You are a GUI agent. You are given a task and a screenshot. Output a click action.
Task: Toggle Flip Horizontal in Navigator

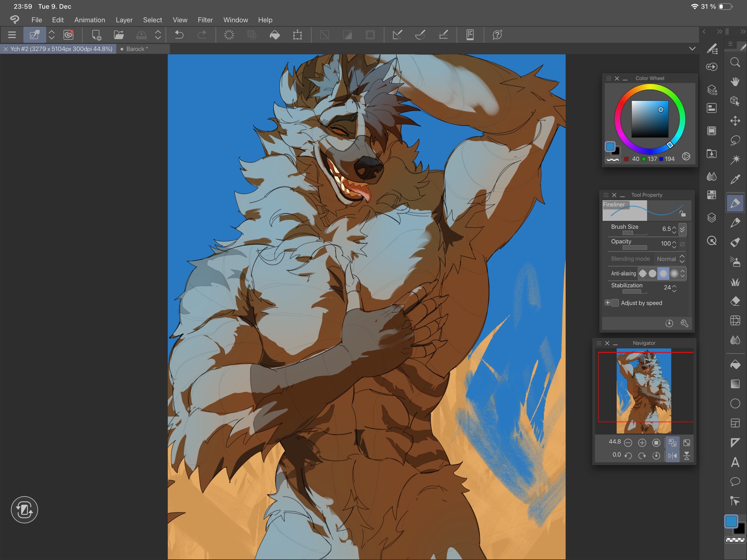point(672,455)
